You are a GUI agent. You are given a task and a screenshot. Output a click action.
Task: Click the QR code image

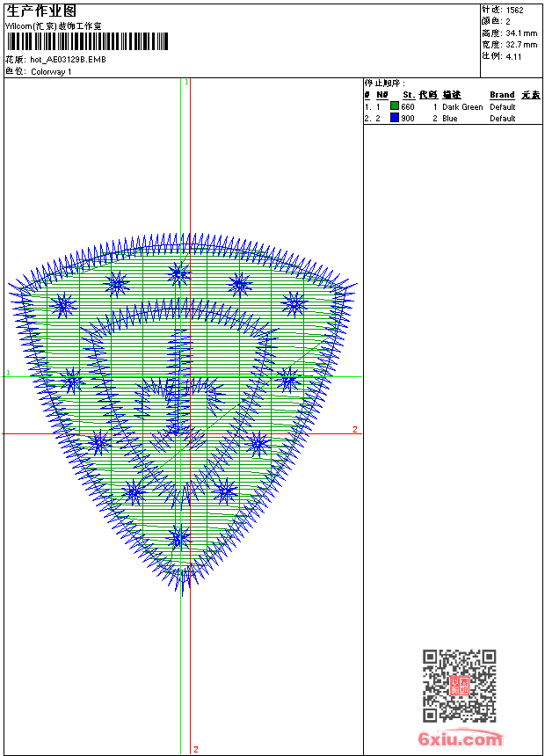(459, 686)
